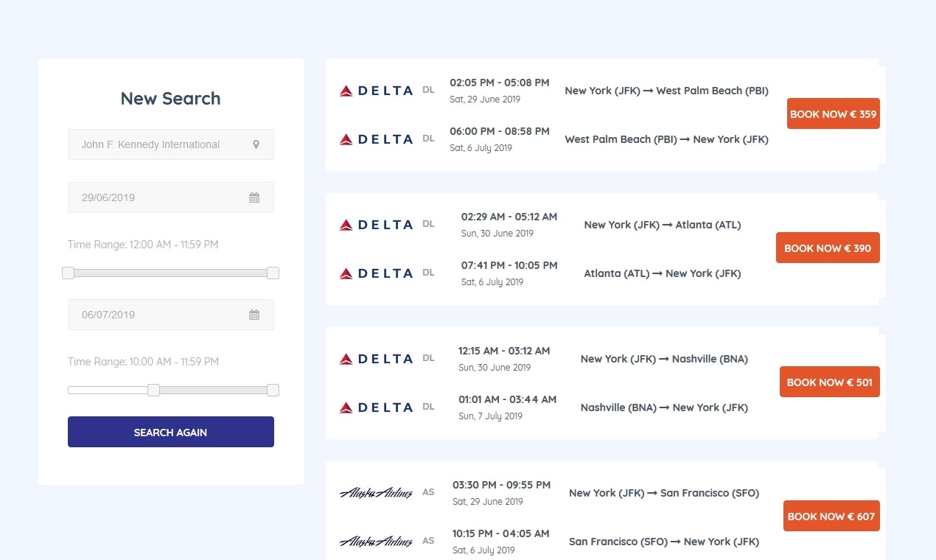Open the calendar icon for 29/06/2019
Viewport: 936px width, 560px height.
(254, 197)
